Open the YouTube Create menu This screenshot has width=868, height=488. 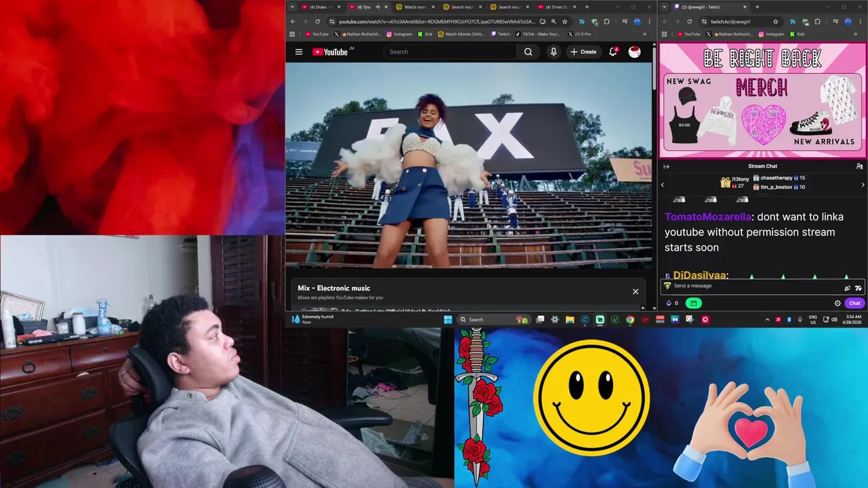pyautogui.click(x=583, y=52)
